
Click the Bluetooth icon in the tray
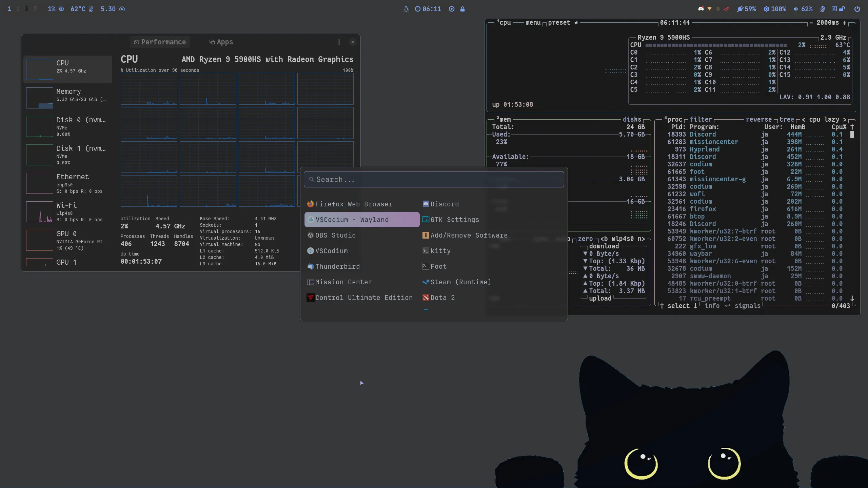click(718, 9)
